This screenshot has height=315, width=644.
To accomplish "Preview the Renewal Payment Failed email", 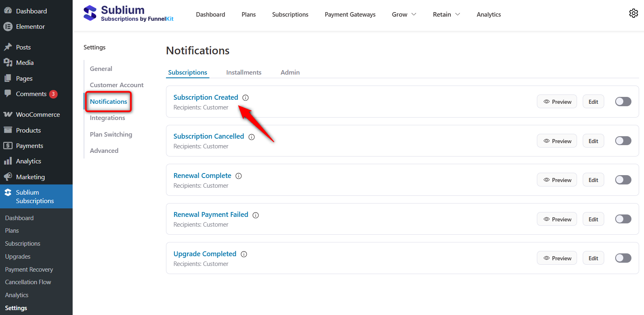I will click(x=557, y=219).
